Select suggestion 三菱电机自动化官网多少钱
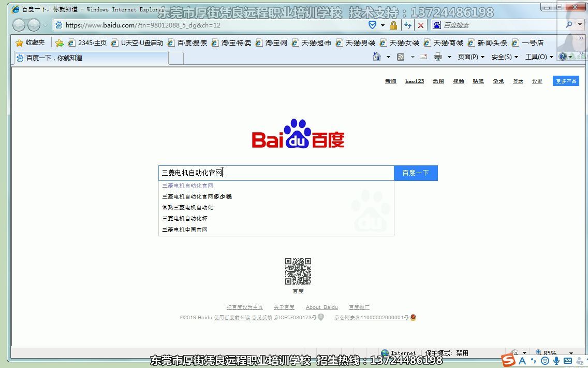The height and width of the screenshot is (368, 588). (276, 196)
